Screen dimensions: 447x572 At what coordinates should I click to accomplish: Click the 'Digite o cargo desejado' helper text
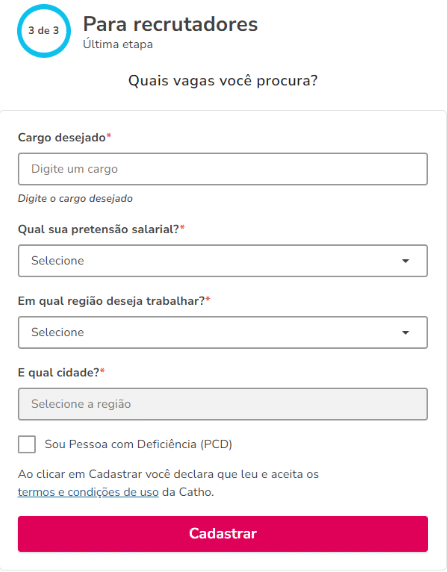[75, 198]
